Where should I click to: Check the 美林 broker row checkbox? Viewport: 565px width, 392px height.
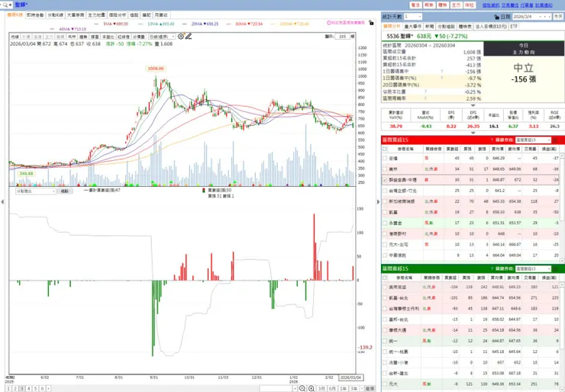pos(385,169)
